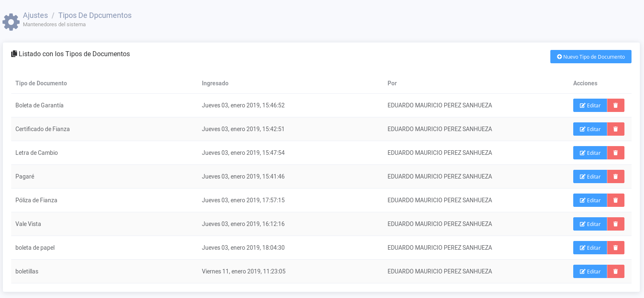This screenshot has height=298, width=644.
Task: Edit the Boleta de Garantía entry
Action: coord(590,105)
